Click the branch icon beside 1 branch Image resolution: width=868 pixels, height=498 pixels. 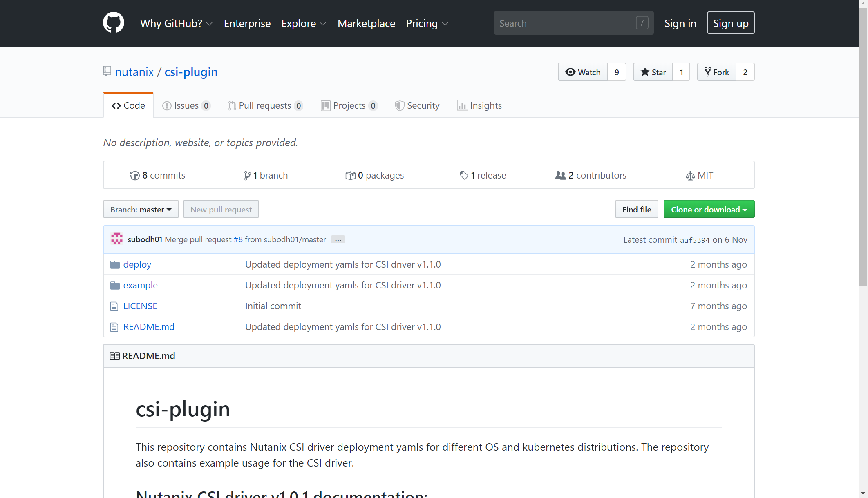(x=247, y=176)
